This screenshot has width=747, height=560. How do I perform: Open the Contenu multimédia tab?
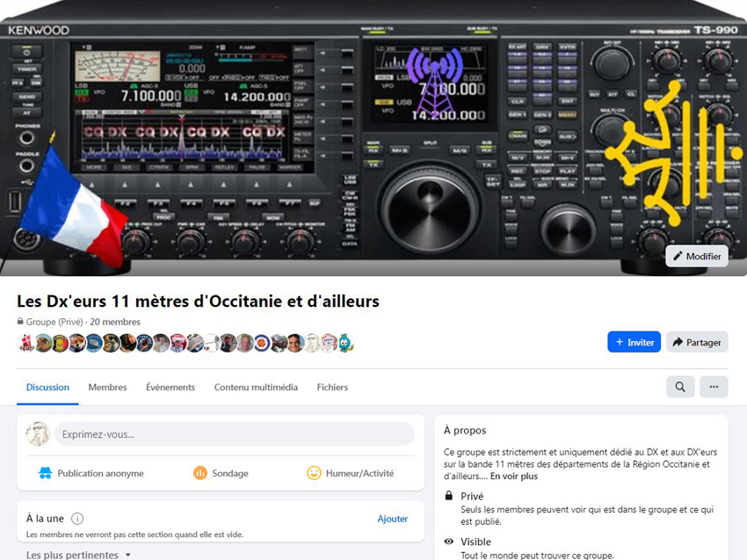pos(256,387)
